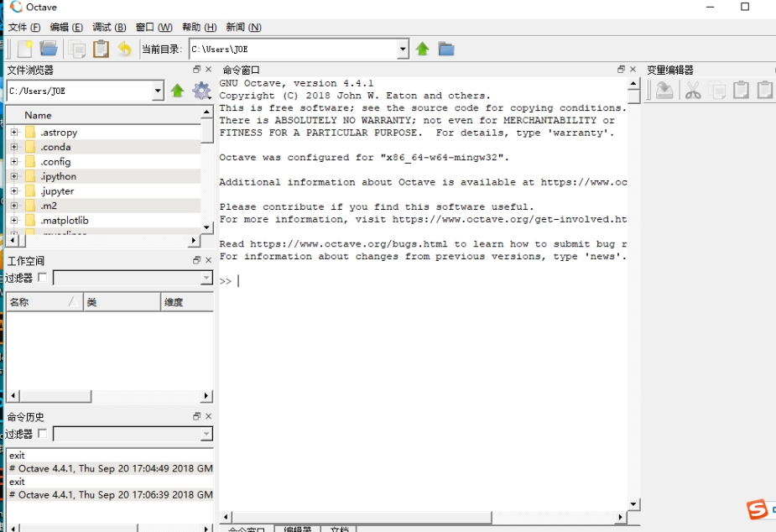Image resolution: width=776 pixels, height=532 pixels.
Task: Expand the .jupyter folder
Action: (x=14, y=190)
